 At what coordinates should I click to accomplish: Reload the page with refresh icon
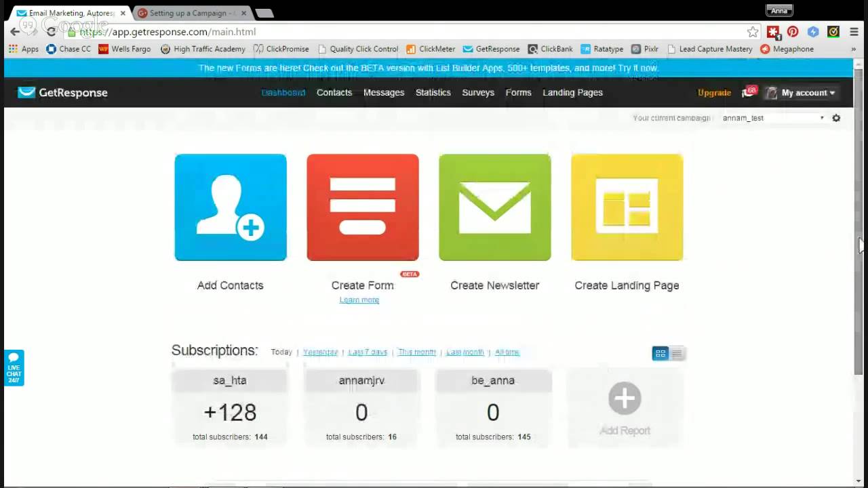[x=51, y=32]
